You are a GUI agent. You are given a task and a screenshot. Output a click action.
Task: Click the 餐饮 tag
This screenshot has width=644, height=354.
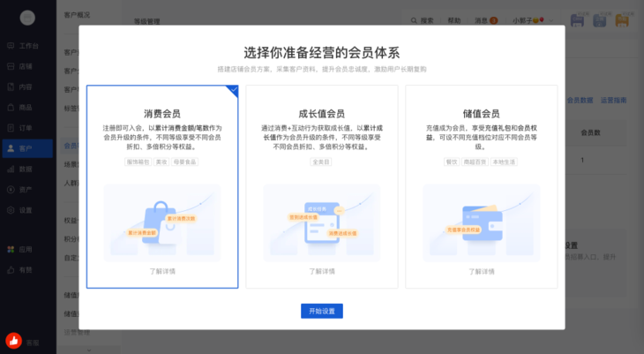[452, 162]
